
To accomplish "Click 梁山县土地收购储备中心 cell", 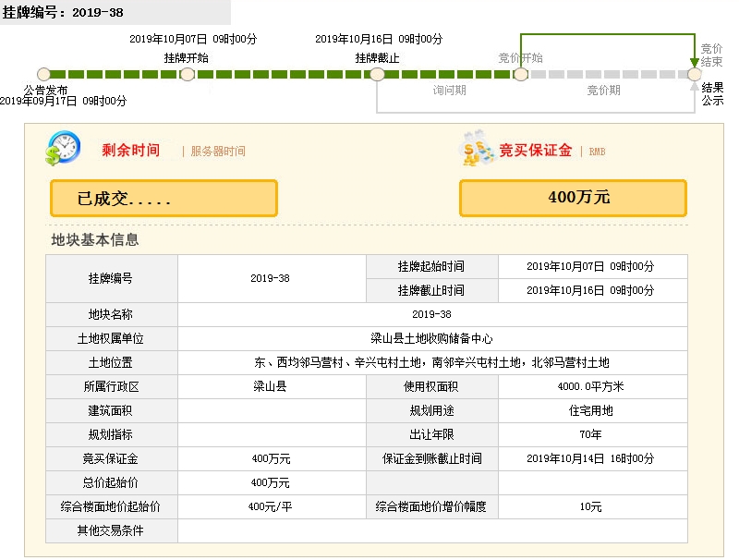I will [432, 338].
